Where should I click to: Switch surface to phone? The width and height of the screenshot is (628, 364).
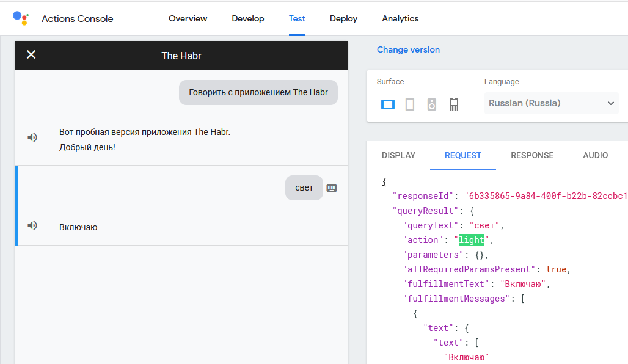pyautogui.click(x=410, y=104)
